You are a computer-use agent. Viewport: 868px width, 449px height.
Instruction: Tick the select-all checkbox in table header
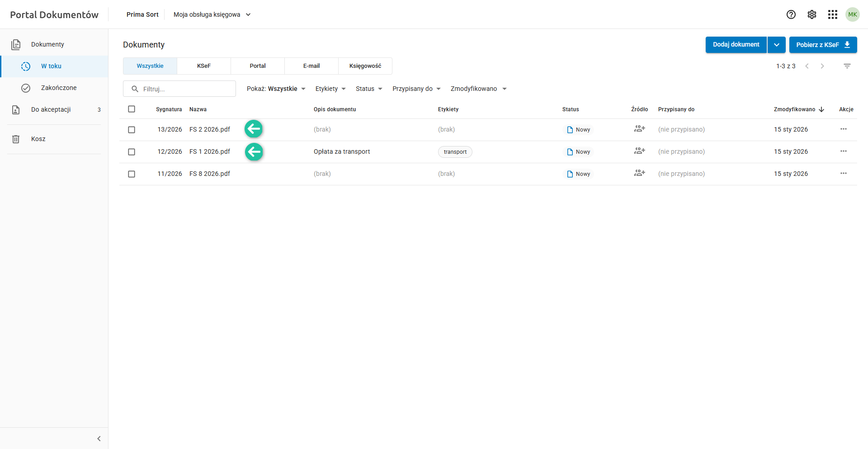tap(132, 109)
